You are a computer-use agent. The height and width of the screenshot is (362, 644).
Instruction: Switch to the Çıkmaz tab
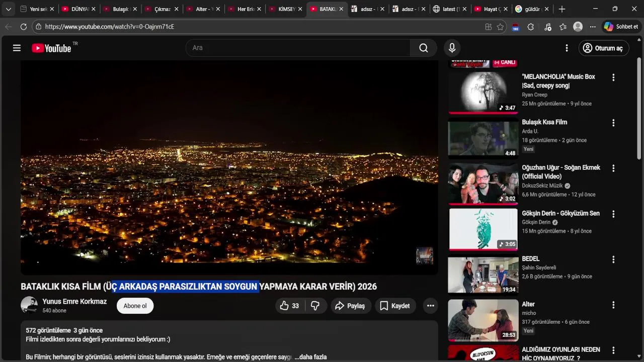[x=162, y=9]
